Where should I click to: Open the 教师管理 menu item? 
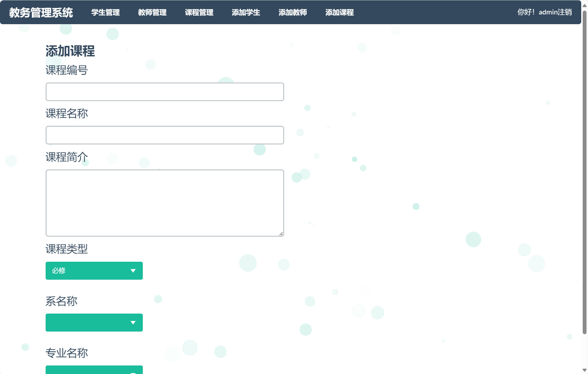pyautogui.click(x=152, y=12)
